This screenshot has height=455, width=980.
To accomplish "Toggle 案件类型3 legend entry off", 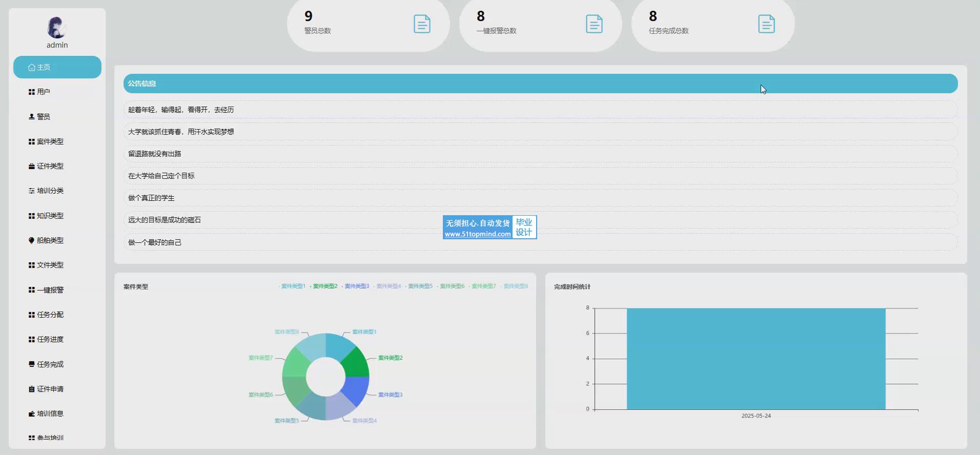I will (x=356, y=286).
